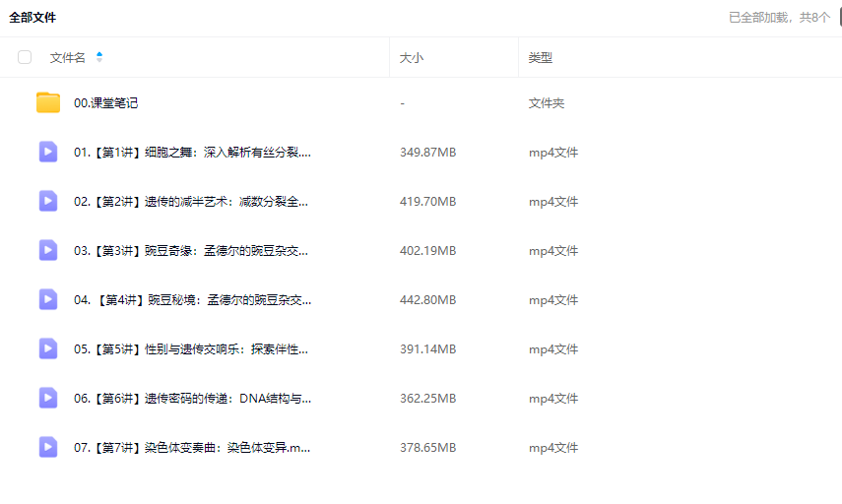
Task: Click the sort arrow beside 文件名
Action: (99, 57)
